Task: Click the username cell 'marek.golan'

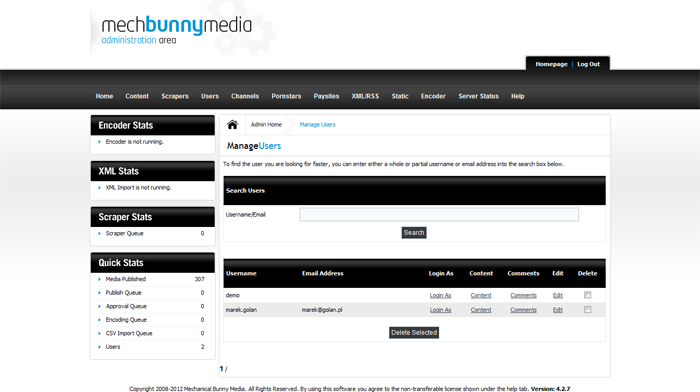Action: pyautogui.click(x=241, y=310)
